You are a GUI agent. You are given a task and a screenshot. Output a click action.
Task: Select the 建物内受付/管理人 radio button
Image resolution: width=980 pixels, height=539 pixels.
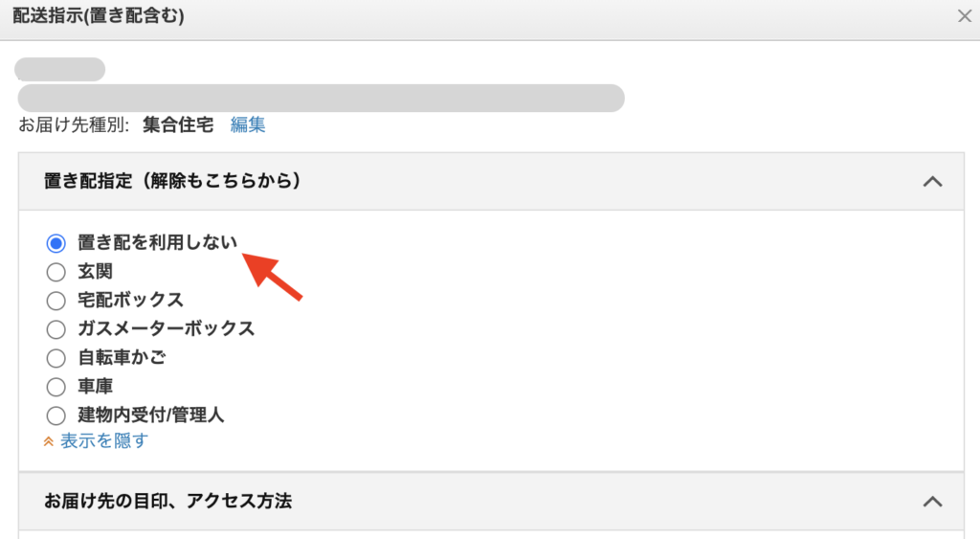[x=56, y=415]
